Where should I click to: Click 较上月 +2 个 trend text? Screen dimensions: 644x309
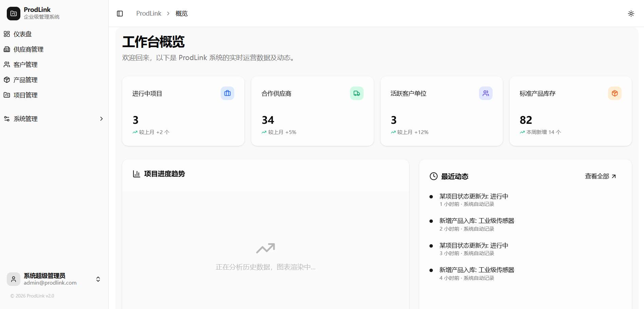click(154, 132)
